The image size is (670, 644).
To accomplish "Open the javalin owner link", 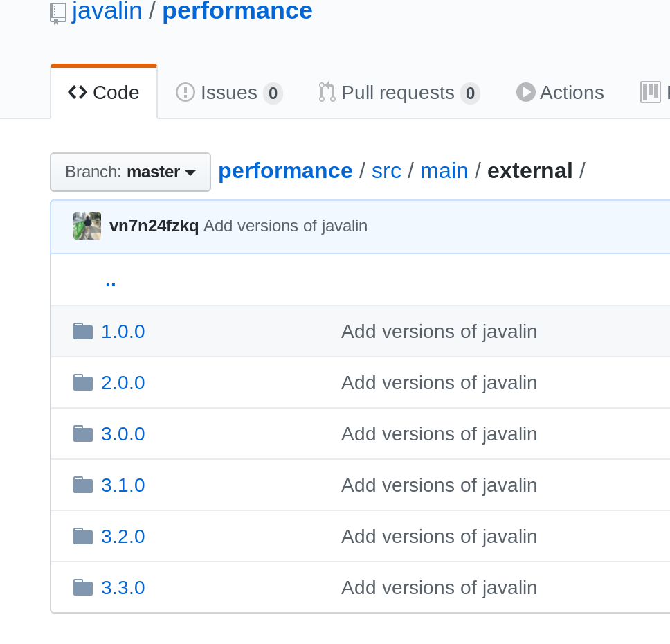I will [107, 10].
